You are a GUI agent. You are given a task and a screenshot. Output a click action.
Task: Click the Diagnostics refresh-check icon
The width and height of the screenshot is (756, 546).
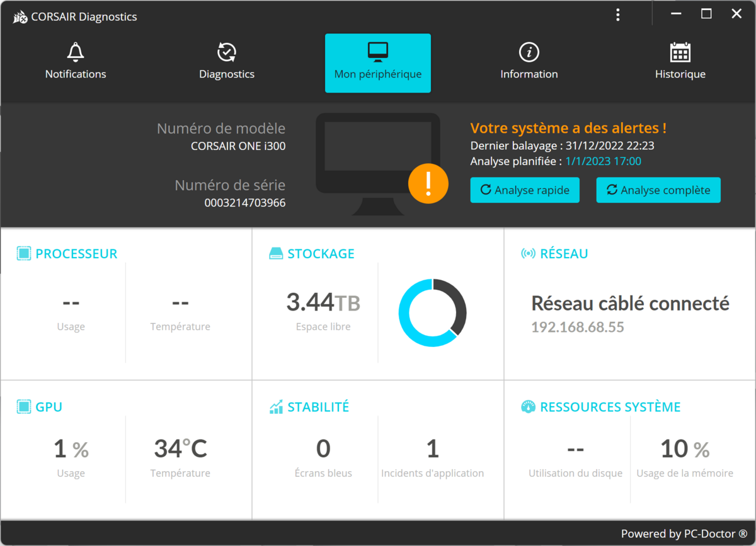[x=227, y=52]
